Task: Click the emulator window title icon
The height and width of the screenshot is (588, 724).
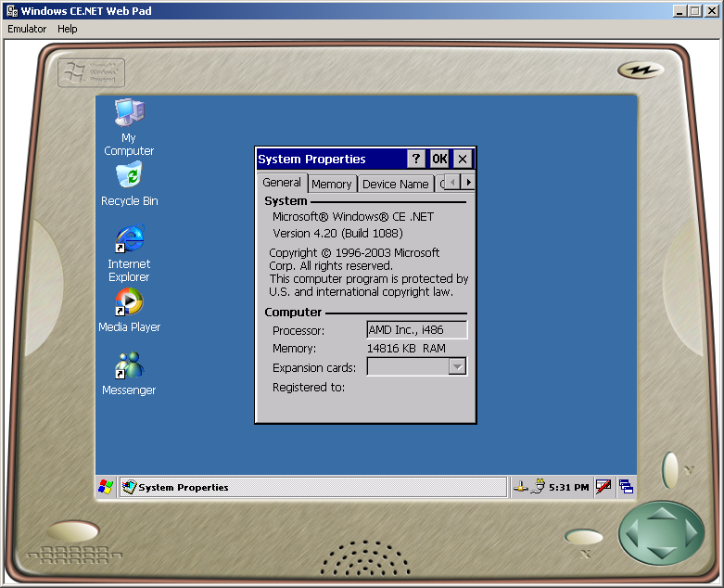Action: (12, 11)
